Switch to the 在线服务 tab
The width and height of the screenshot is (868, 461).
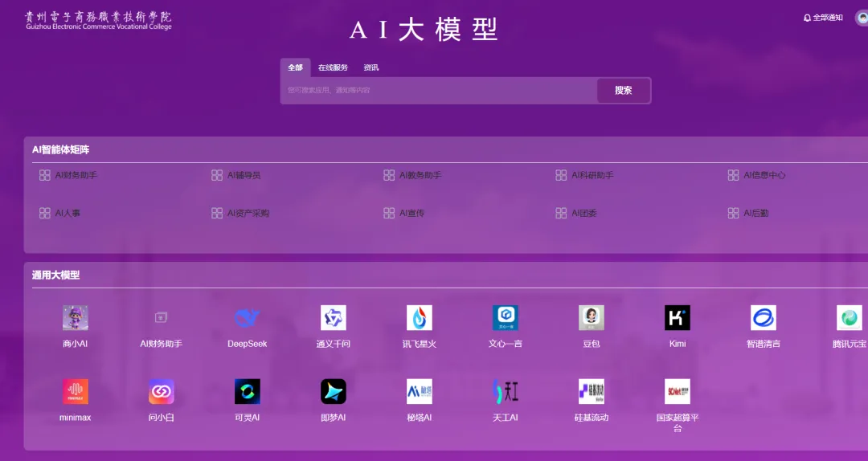pyautogui.click(x=333, y=67)
